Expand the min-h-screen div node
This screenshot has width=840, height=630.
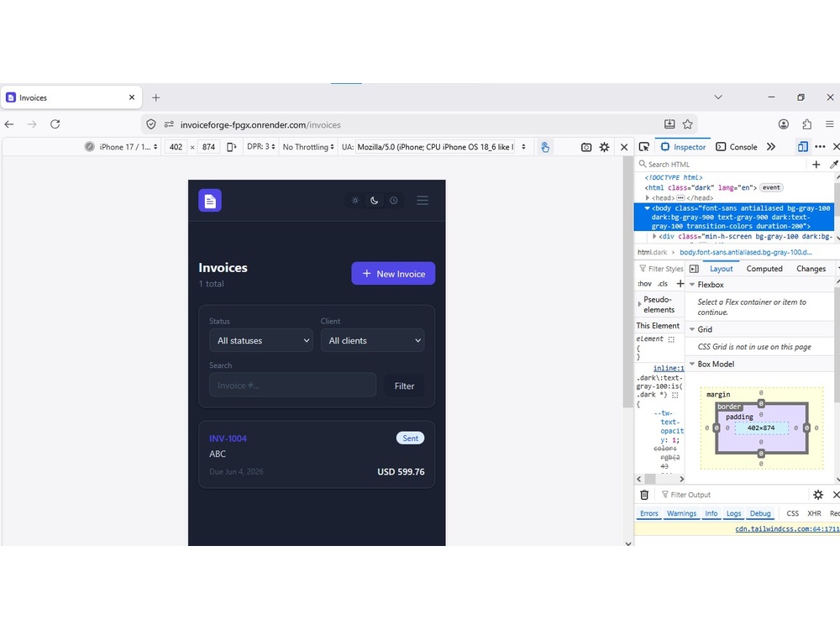tap(654, 236)
